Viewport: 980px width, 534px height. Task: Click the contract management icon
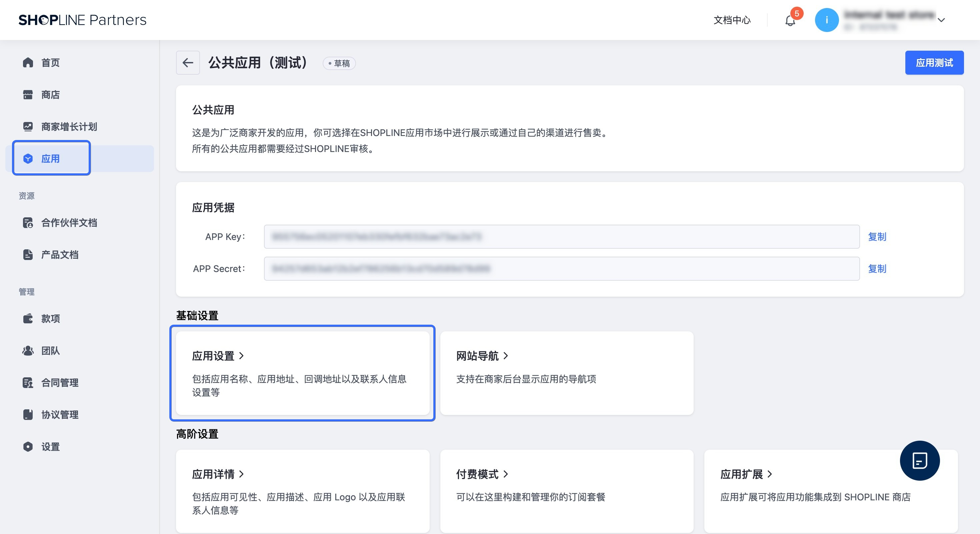(28, 382)
